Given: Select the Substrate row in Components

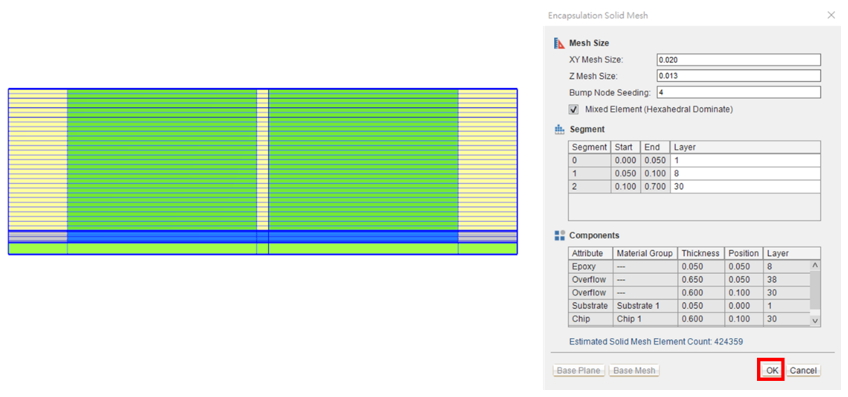Looking at the screenshot, I should [x=689, y=306].
